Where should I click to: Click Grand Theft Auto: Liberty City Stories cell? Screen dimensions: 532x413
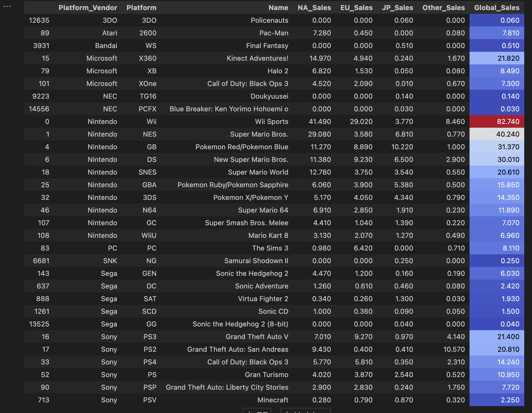227,387
